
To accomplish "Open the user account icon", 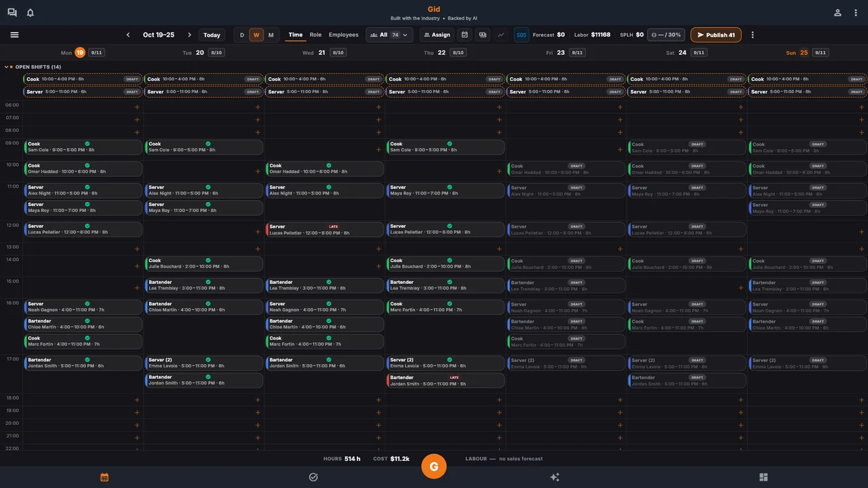I will (837, 13).
